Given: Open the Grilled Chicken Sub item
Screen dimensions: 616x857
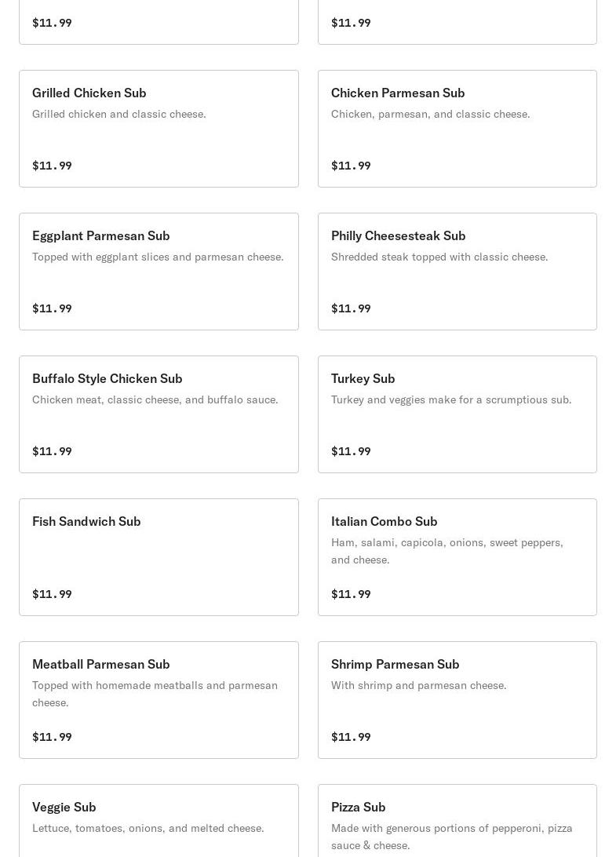Looking at the screenshot, I should [x=159, y=129].
